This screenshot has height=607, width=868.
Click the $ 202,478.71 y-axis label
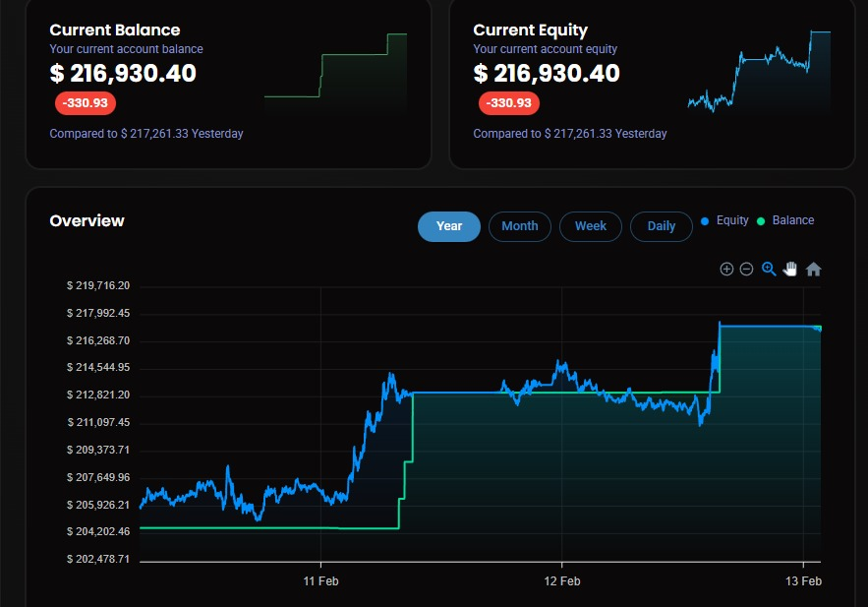(x=98, y=560)
